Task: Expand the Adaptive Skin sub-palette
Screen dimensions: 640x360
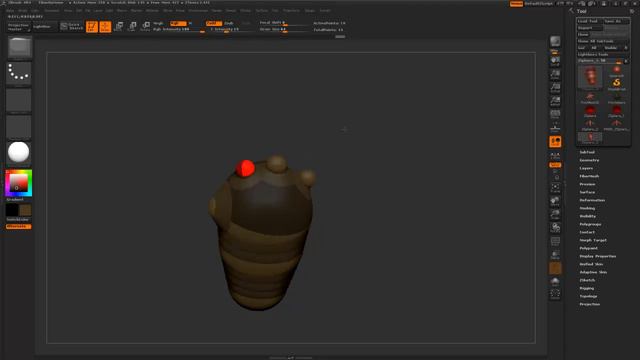Action: coord(593,272)
